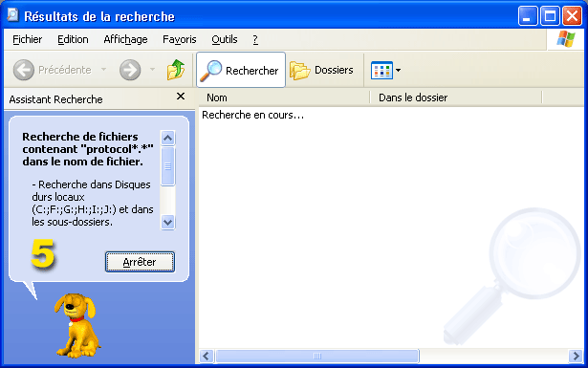Viewport: 588px width, 368px height.
Task: Open dropdown arrow beside forward button
Action: coord(152,70)
